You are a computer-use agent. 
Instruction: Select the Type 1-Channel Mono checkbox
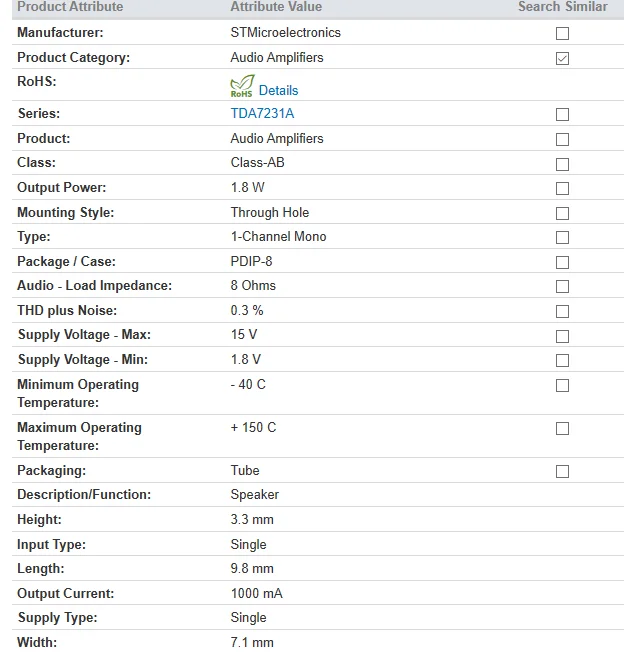562,237
